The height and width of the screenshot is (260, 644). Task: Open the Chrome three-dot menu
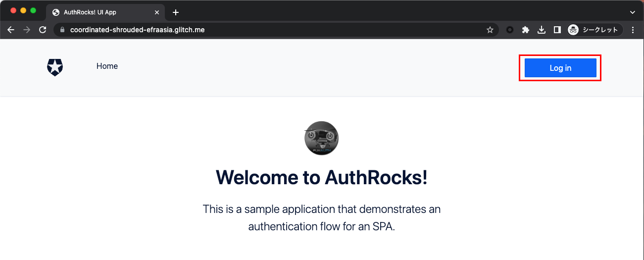point(633,30)
